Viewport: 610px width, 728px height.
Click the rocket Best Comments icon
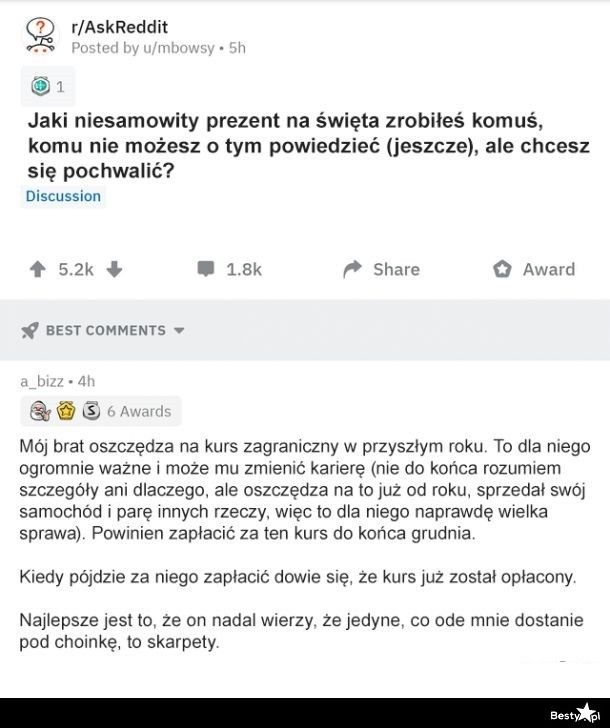coord(29,330)
